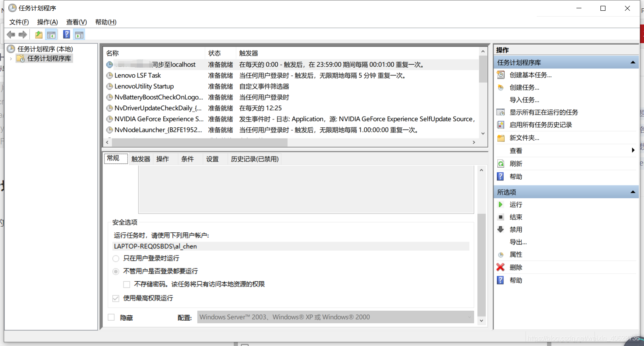Open the 文件(F) menu
Viewport: 644px width, 346px height.
19,22
